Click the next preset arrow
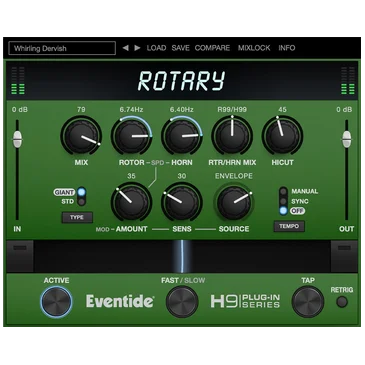Screen dimensions: 365x365 click(137, 48)
